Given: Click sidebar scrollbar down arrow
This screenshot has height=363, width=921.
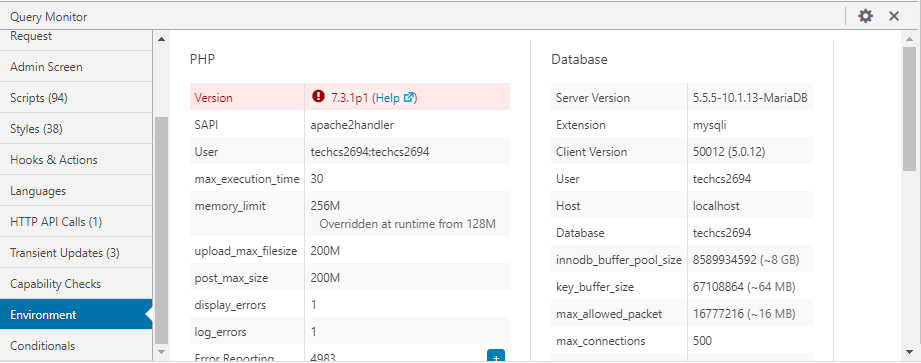Looking at the screenshot, I should pos(162,351).
